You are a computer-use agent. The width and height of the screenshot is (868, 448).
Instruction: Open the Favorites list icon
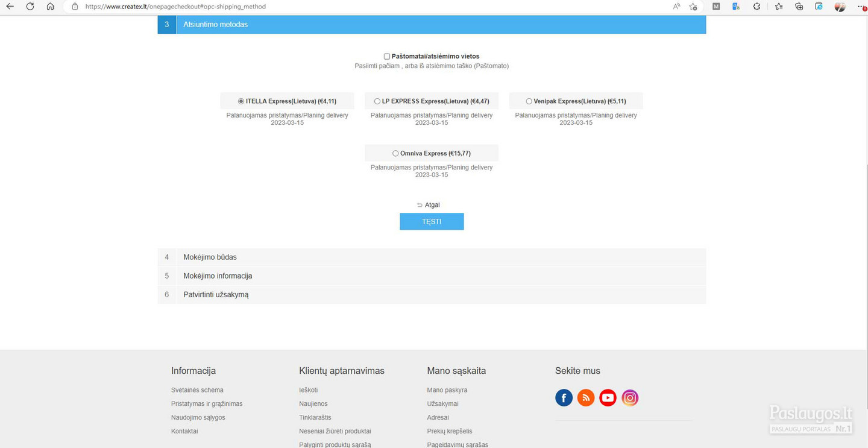click(779, 7)
